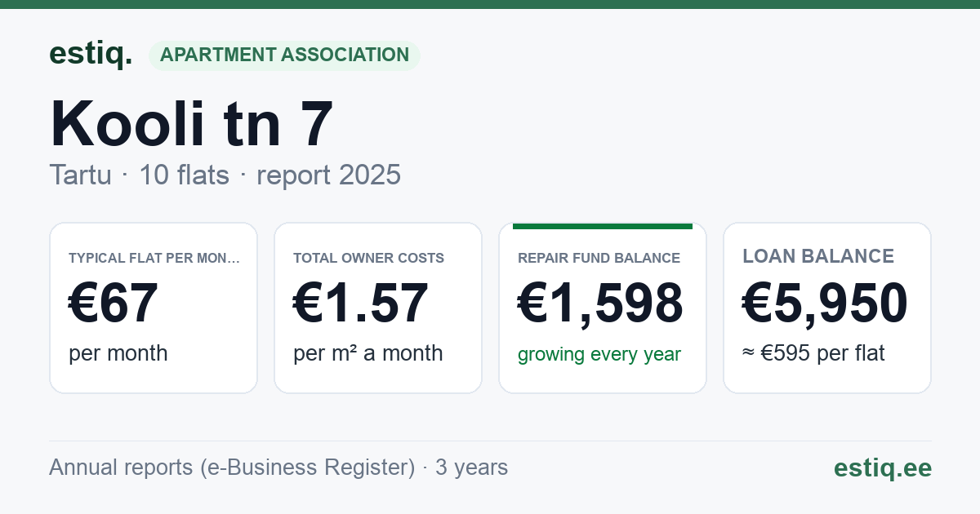Open the estiq.ee link
This screenshot has width=980, height=514.
883,468
